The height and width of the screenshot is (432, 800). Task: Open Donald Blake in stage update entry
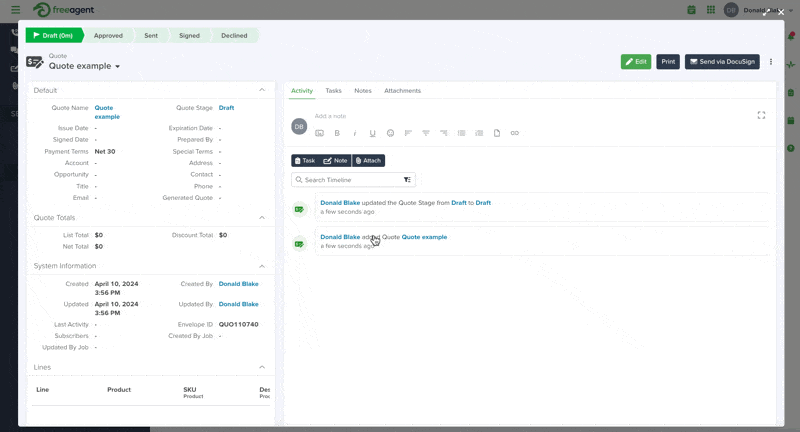(x=340, y=202)
